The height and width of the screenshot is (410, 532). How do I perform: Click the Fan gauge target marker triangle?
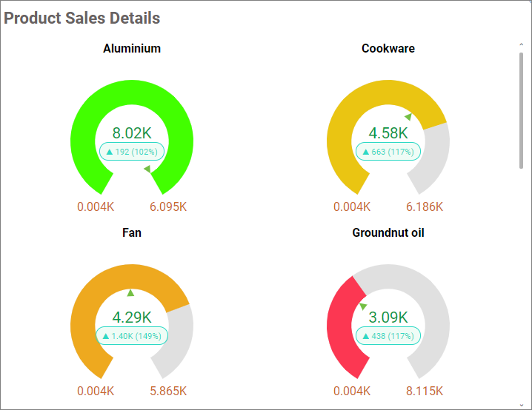pyautogui.click(x=130, y=292)
